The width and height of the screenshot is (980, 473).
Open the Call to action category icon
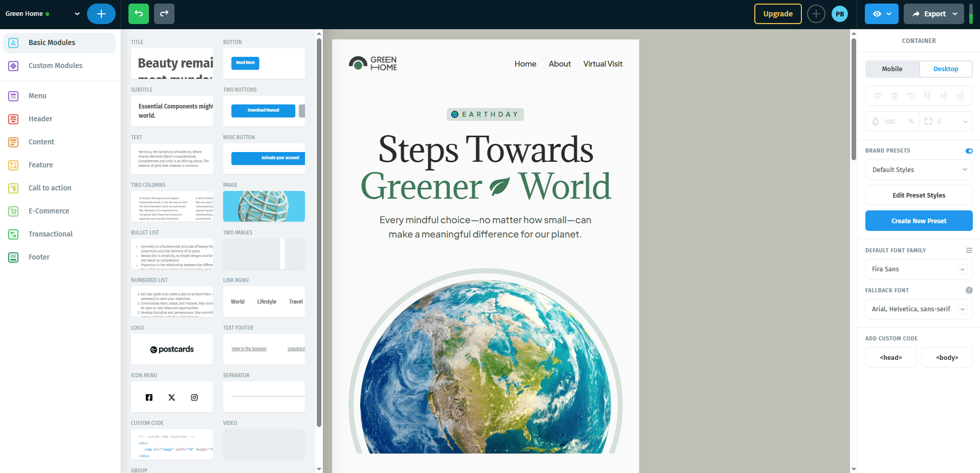[x=14, y=188]
